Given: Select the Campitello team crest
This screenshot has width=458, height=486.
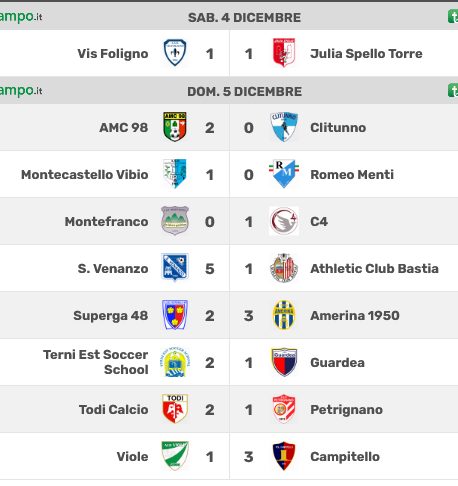Looking at the screenshot, I should pyautogui.click(x=284, y=456).
